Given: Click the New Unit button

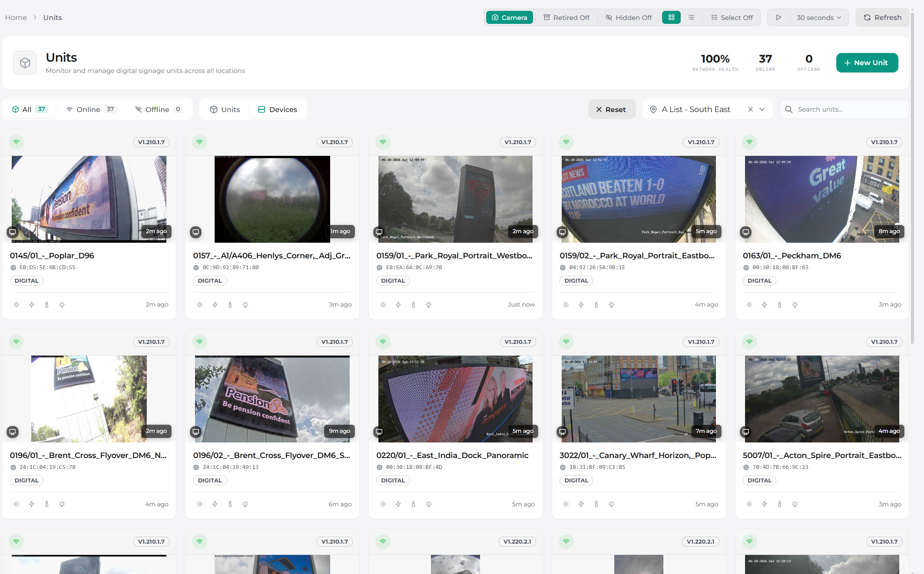Looking at the screenshot, I should [867, 63].
